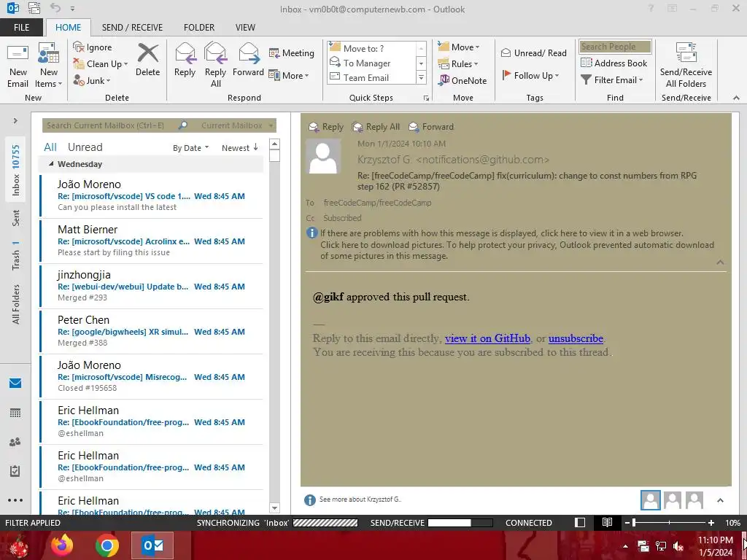The width and height of the screenshot is (747, 560).
Task: Switch to the SEND / RECEIVE tab
Action: click(132, 27)
